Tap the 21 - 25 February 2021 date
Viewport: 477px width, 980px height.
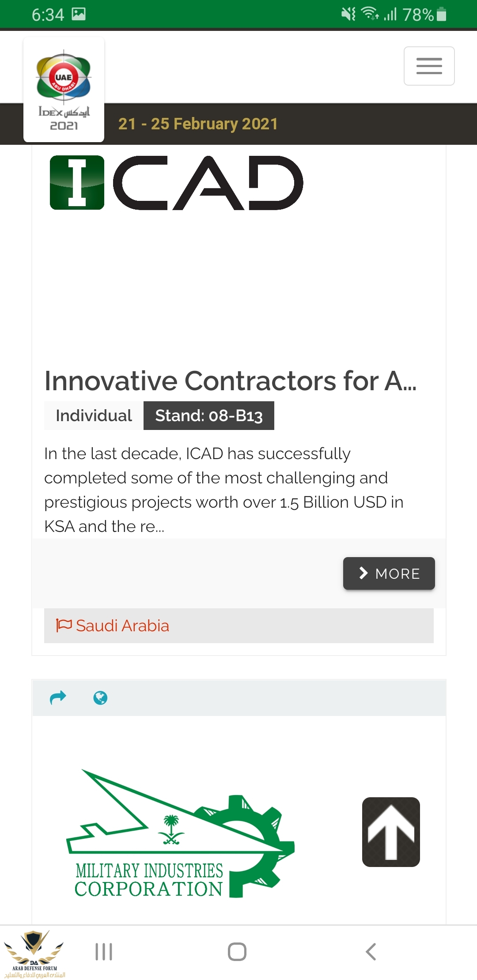click(x=198, y=124)
